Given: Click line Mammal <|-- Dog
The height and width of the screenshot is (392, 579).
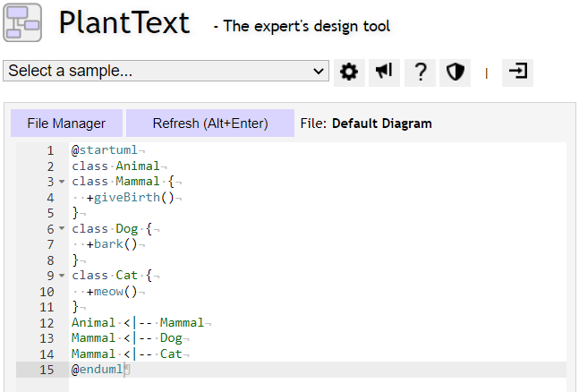Looking at the screenshot, I should [127, 338].
